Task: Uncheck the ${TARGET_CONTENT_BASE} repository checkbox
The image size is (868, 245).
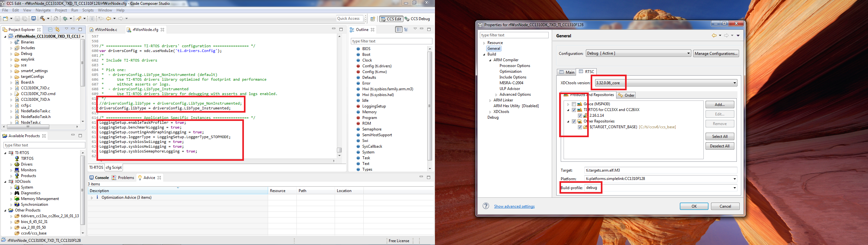Action: tap(580, 127)
